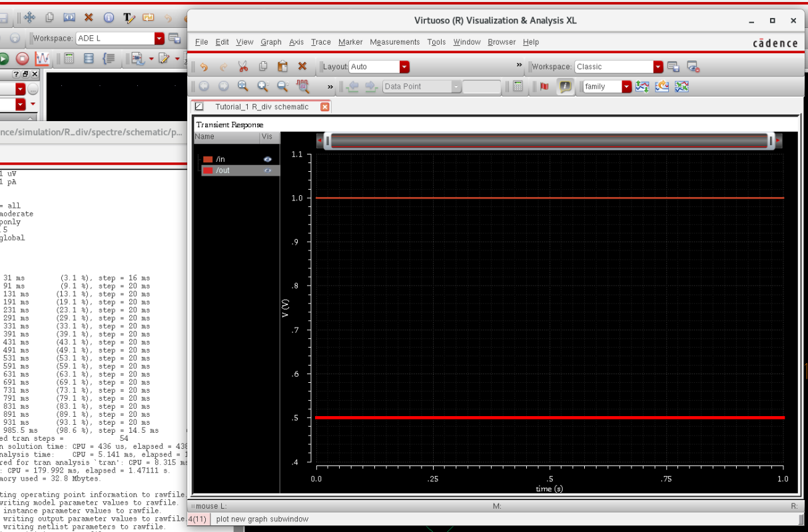Click the red flag marker icon

pyautogui.click(x=544, y=87)
